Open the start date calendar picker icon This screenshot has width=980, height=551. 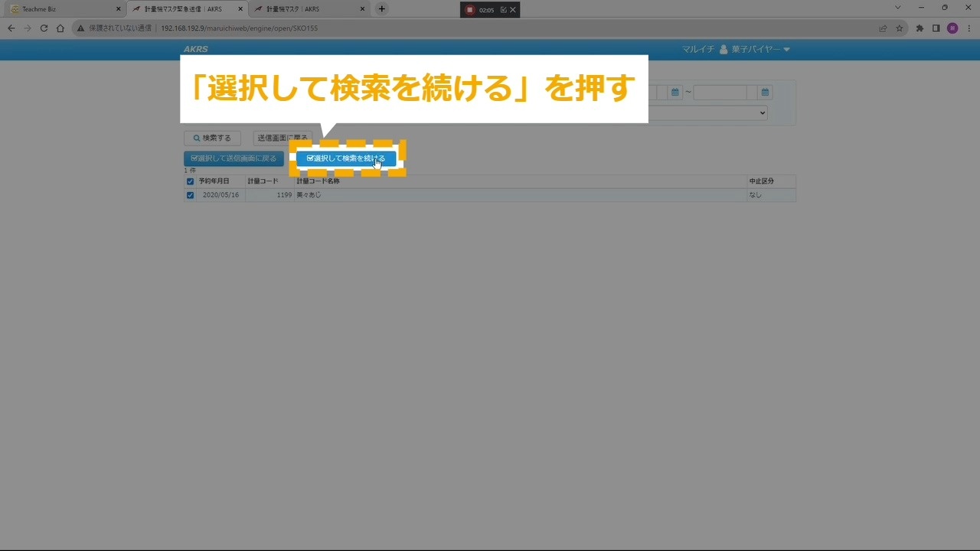point(675,93)
